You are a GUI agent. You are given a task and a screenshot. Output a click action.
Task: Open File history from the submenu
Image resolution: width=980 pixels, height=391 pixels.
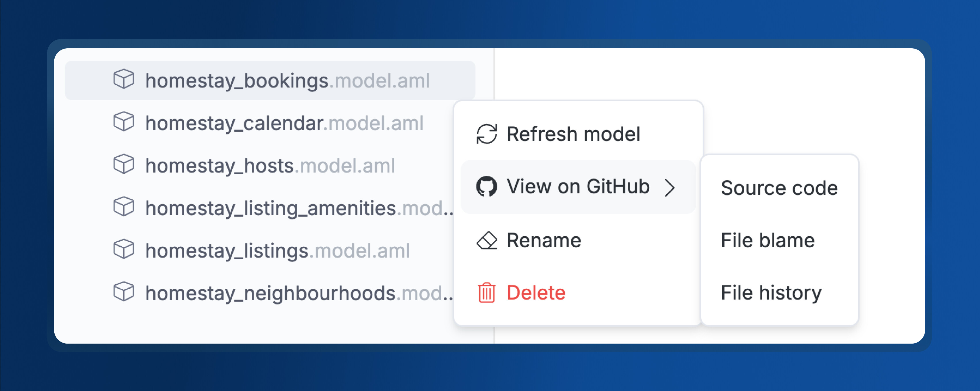[x=780, y=292]
